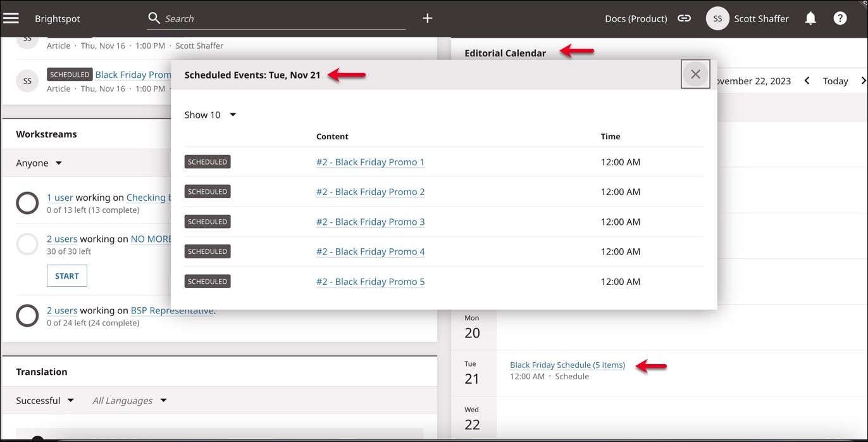The image size is (868, 442).
Task: Open the help question mark icon
Action: tap(840, 18)
